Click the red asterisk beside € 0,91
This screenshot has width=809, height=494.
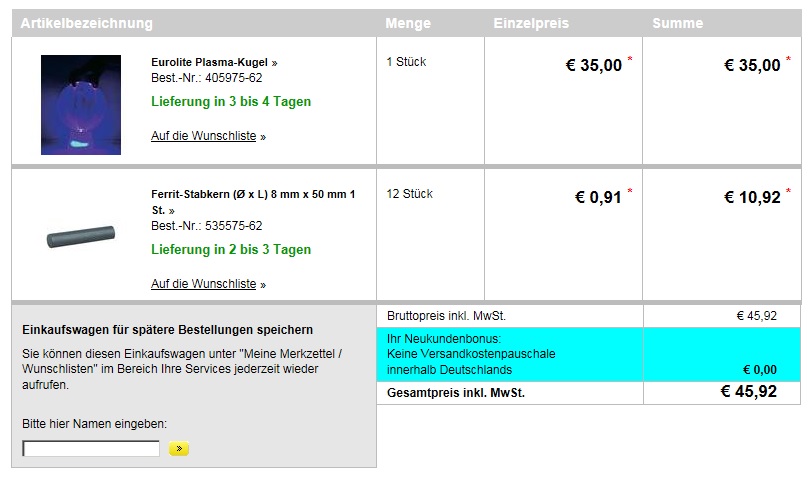[630, 190]
